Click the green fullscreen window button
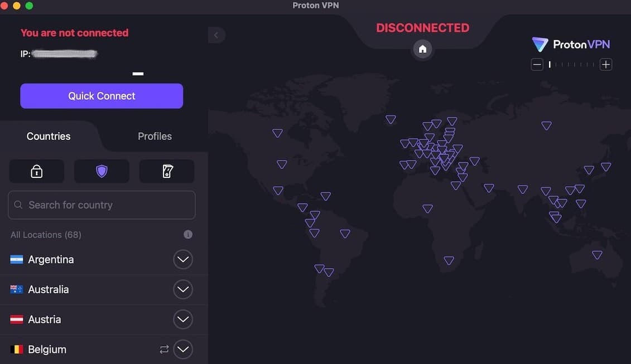This screenshot has height=364, width=631. pos(29,5)
